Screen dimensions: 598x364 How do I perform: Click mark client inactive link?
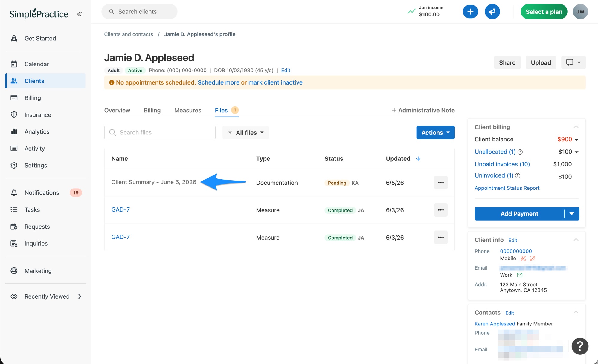275,82
